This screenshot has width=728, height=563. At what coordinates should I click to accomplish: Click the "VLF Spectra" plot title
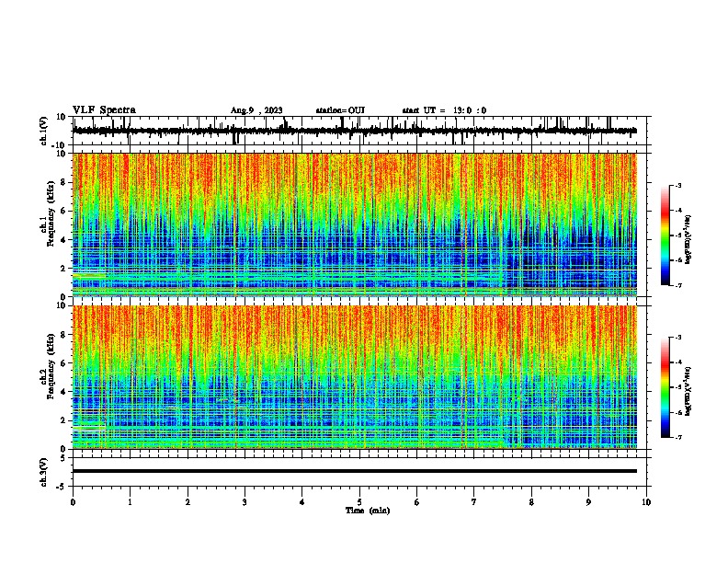click(x=104, y=110)
